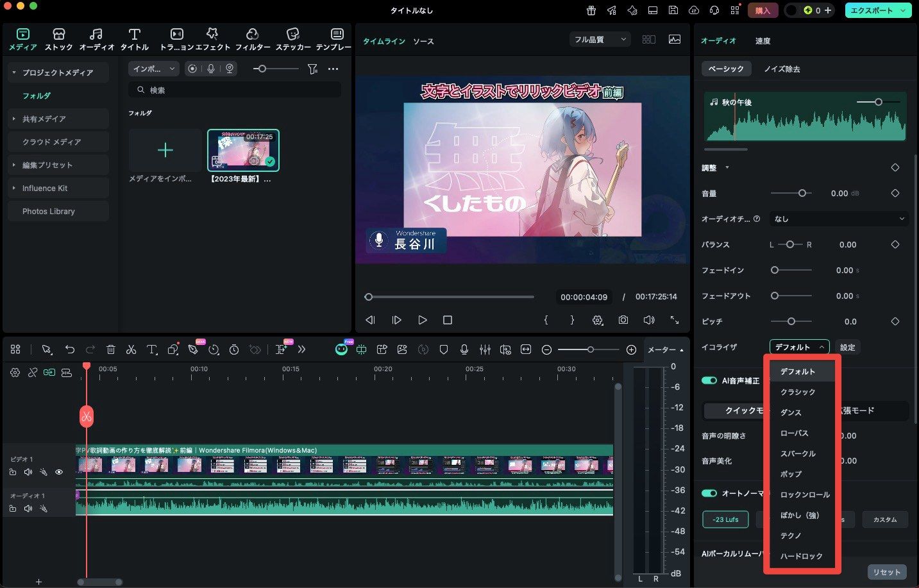Open the Stickers tab
The image size is (919, 588).
[293, 39]
